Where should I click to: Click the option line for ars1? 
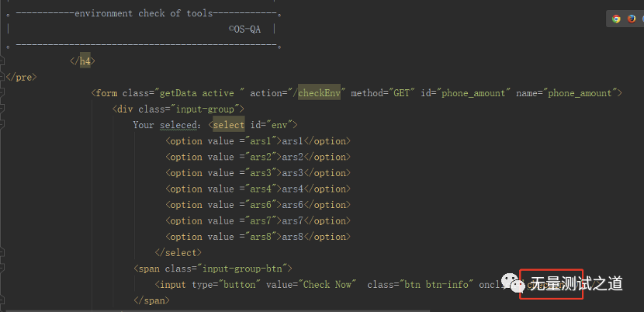coord(258,141)
